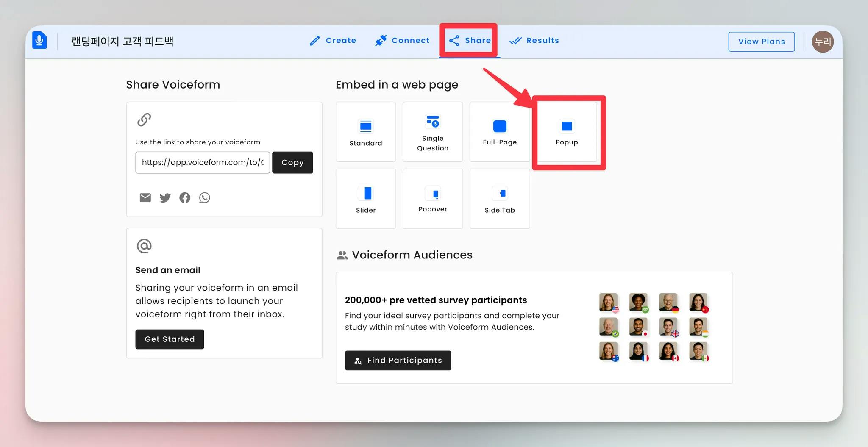Click the Send an email heading
This screenshot has height=447, width=868.
pyautogui.click(x=168, y=270)
